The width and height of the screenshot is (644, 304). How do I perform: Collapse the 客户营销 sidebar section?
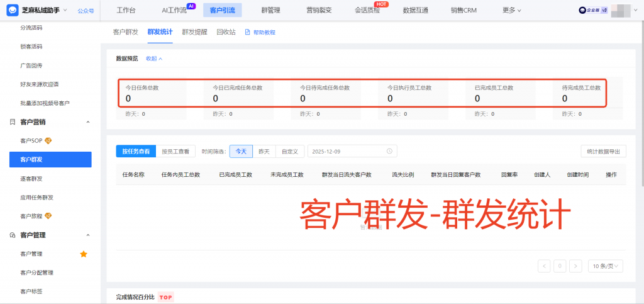click(x=87, y=122)
